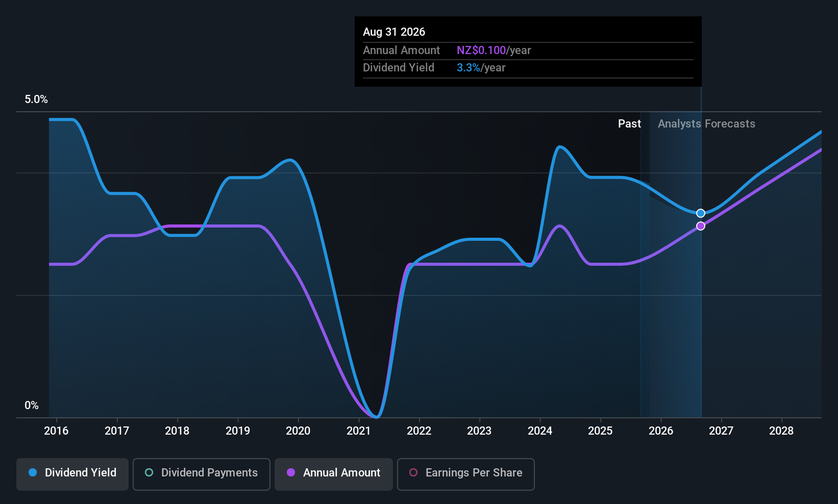
Task: Click the pink Earnings Per Share circle
Action: pos(413,472)
